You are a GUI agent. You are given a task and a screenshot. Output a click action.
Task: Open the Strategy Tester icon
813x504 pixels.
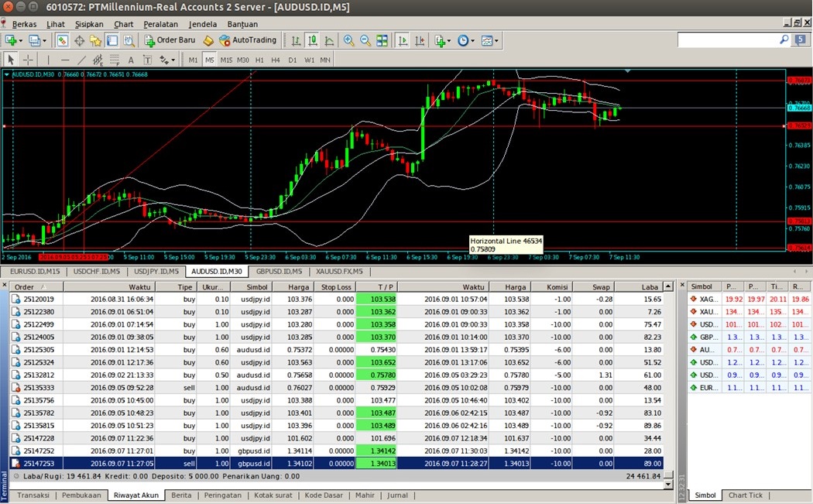pyautogui.click(x=129, y=40)
